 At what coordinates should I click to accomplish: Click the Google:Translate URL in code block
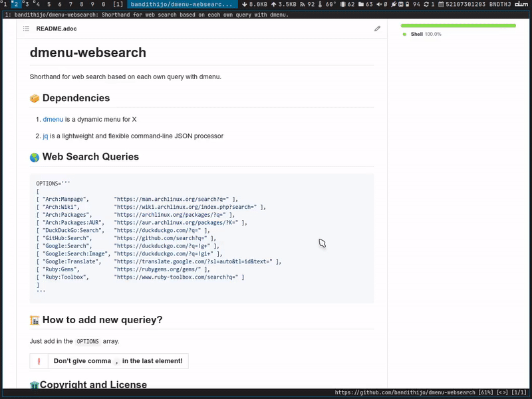(x=193, y=261)
